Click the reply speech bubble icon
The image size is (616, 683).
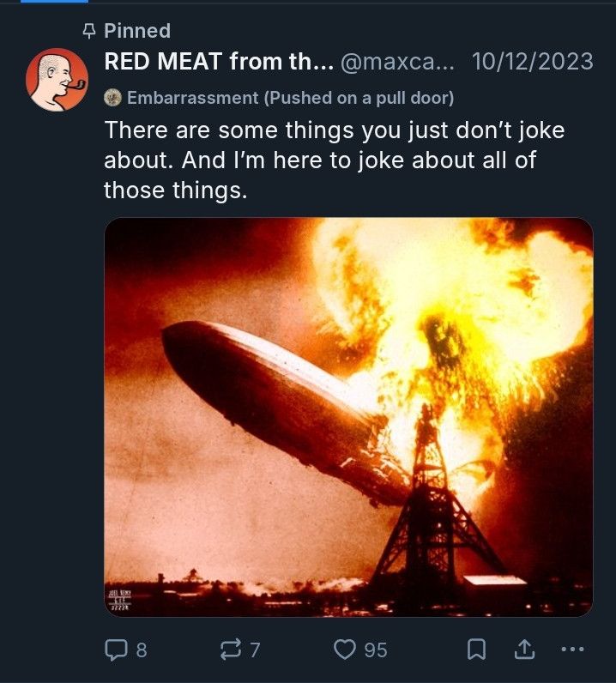point(115,650)
